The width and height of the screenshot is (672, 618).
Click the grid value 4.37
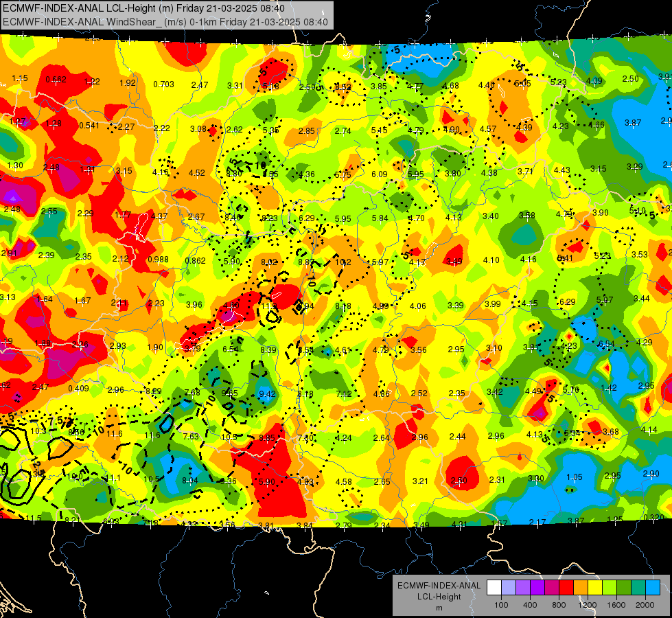pyautogui.click(x=159, y=216)
